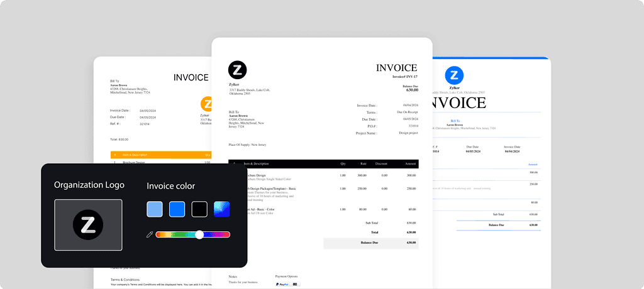
Task: Click "Terms & Conditions" on the left invoice
Action: 126,279
